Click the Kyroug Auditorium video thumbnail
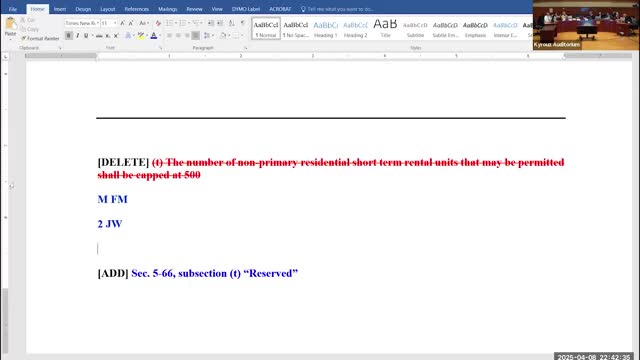This screenshot has width=640, height=360. [x=586, y=25]
